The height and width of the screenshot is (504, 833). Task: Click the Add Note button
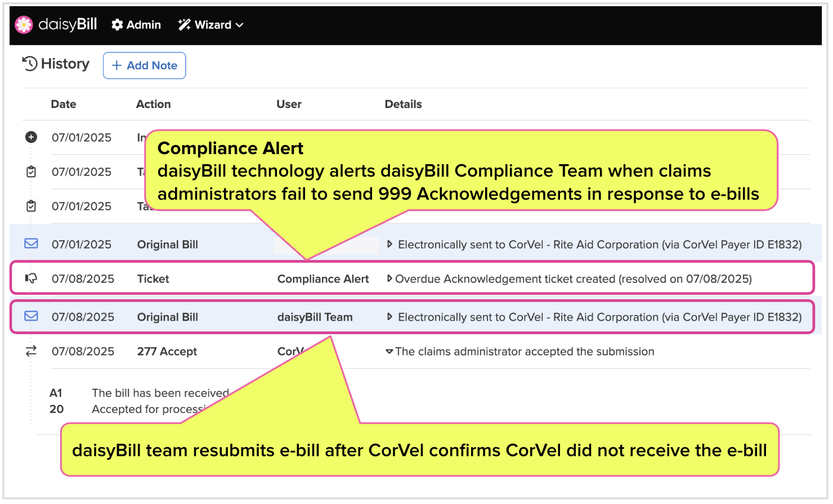tap(144, 65)
